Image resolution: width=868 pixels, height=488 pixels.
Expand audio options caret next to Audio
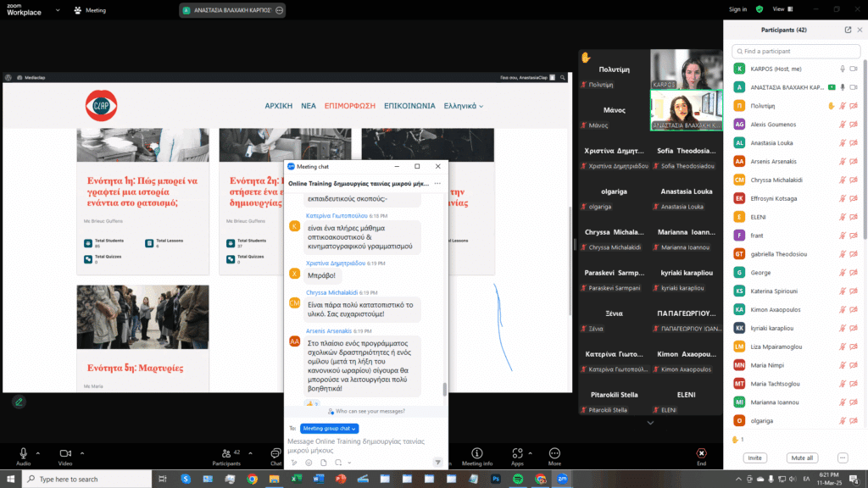(37, 453)
